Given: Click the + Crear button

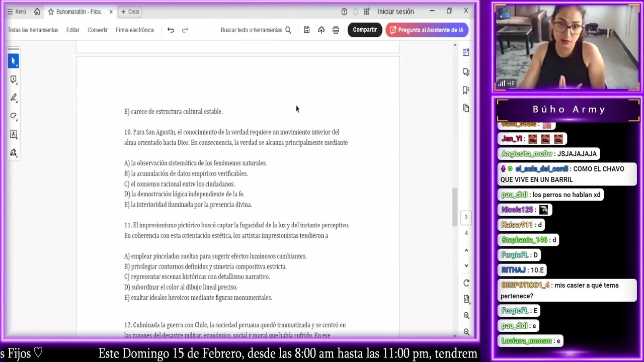Looking at the screenshot, I should tap(130, 12).
